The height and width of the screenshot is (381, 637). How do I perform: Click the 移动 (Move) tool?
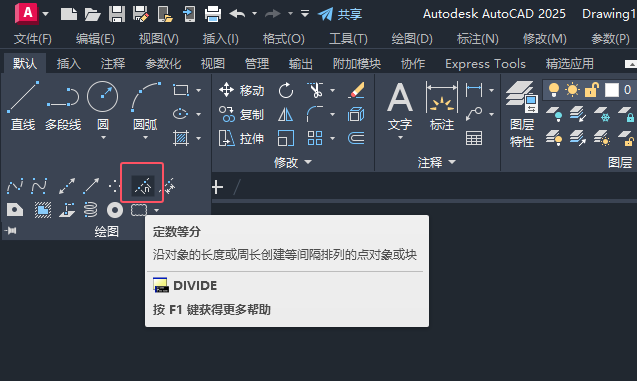[242, 90]
